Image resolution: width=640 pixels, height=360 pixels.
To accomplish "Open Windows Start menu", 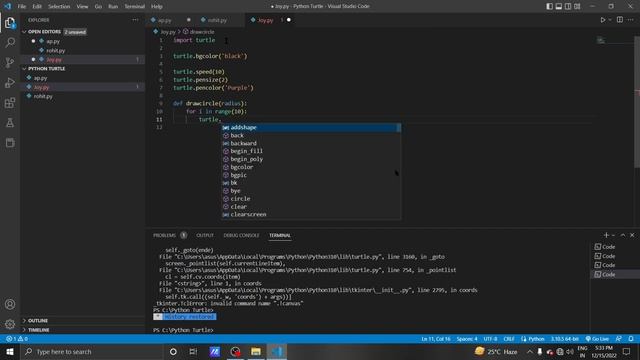I will 10,351.
